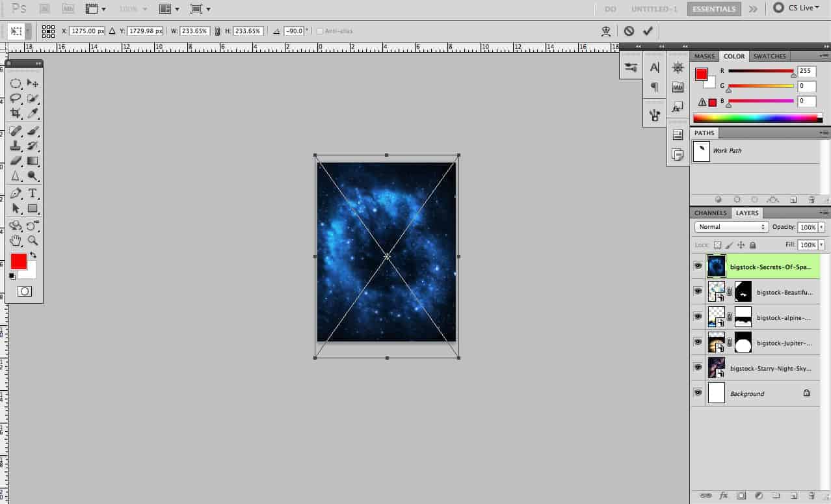
Task: Switch to the Swatches tab
Action: click(x=770, y=56)
